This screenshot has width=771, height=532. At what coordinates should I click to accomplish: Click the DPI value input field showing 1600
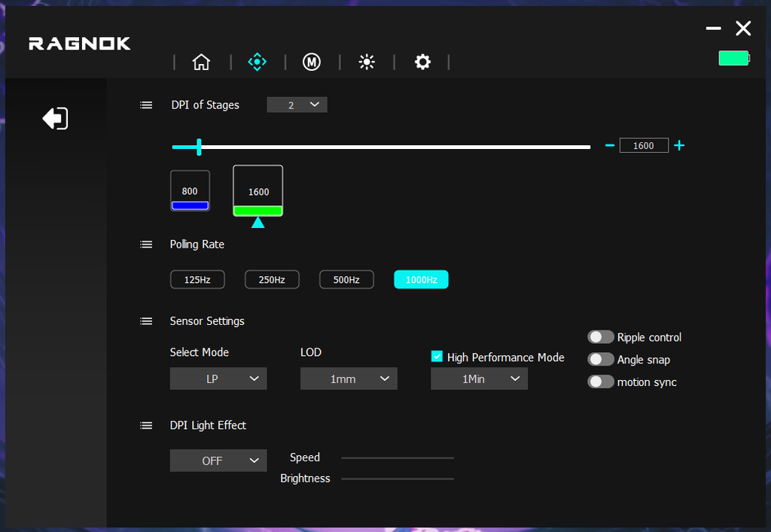(644, 145)
